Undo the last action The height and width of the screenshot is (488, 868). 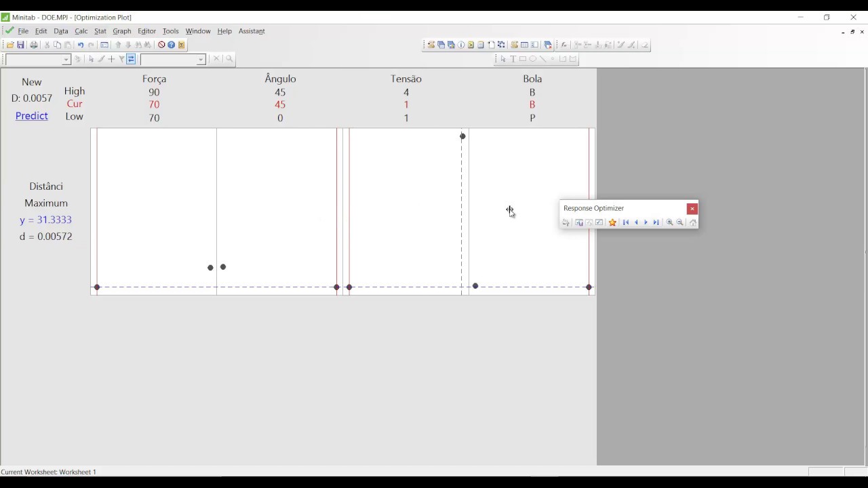click(80, 45)
